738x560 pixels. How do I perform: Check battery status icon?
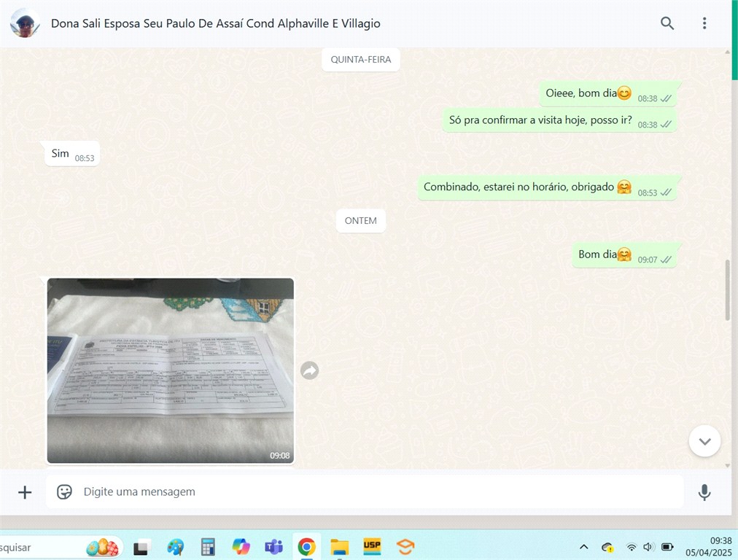pos(667,547)
